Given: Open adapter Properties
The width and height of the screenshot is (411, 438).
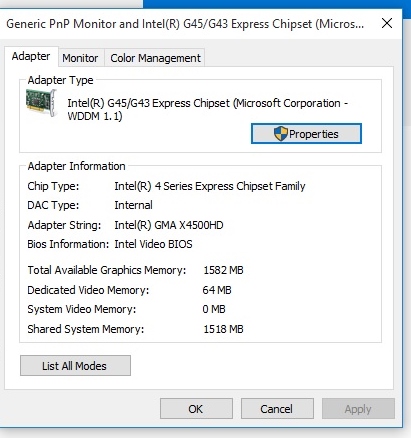Looking at the screenshot, I should click(306, 134).
